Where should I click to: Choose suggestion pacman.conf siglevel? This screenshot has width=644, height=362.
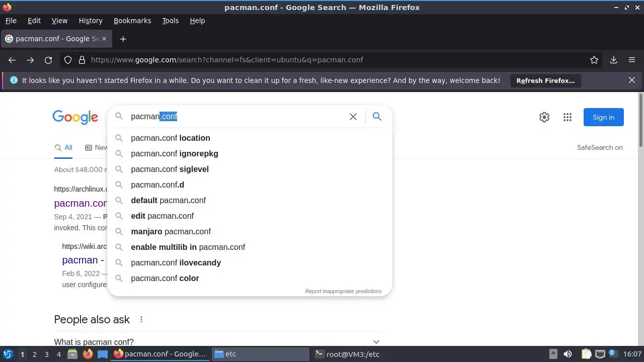coord(250,169)
